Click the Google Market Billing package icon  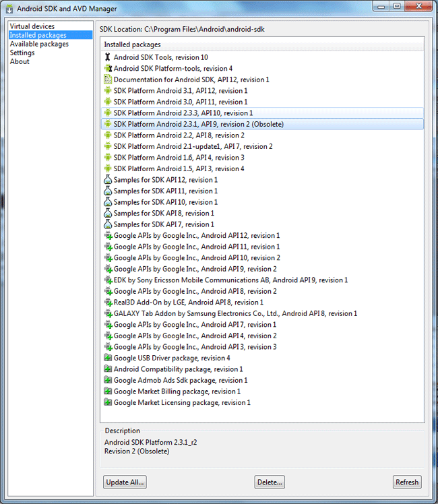pos(108,391)
